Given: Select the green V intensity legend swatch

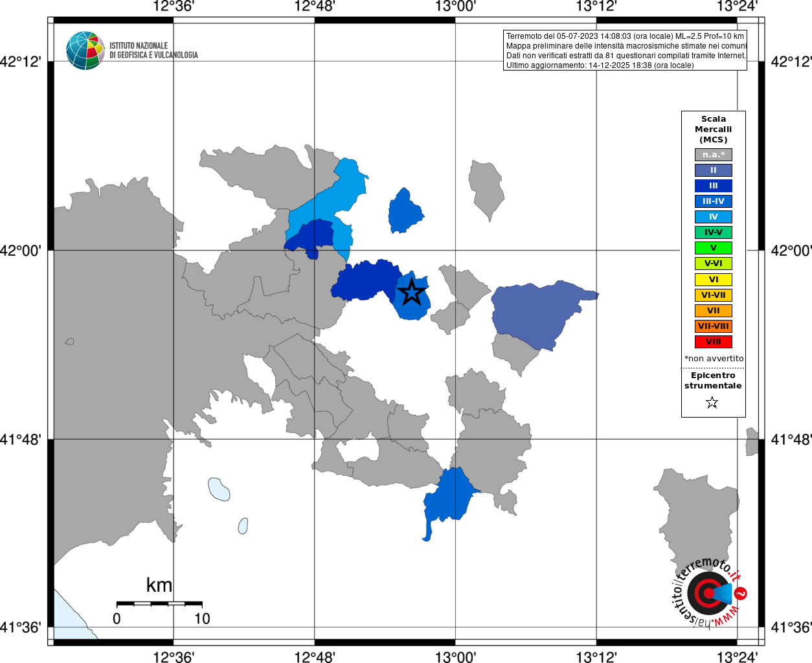Looking at the screenshot, I should pos(714,248).
